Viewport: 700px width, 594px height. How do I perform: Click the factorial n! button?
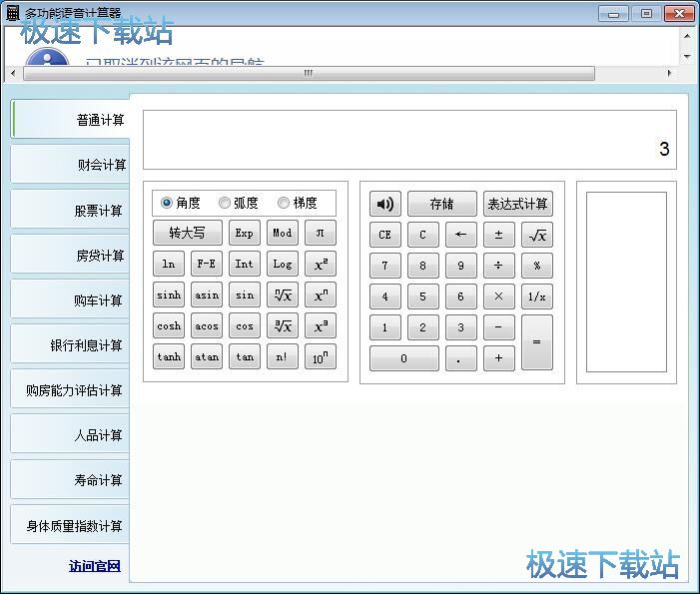pos(283,356)
